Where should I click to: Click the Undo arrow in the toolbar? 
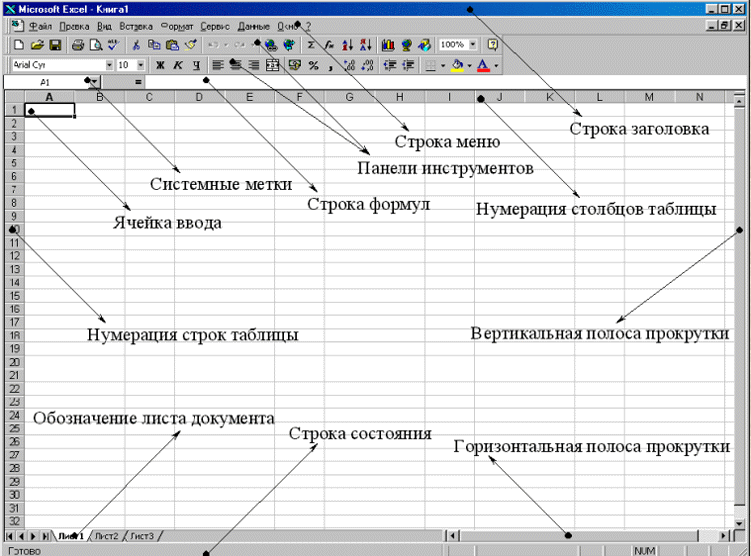pyautogui.click(x=214, y=45)
